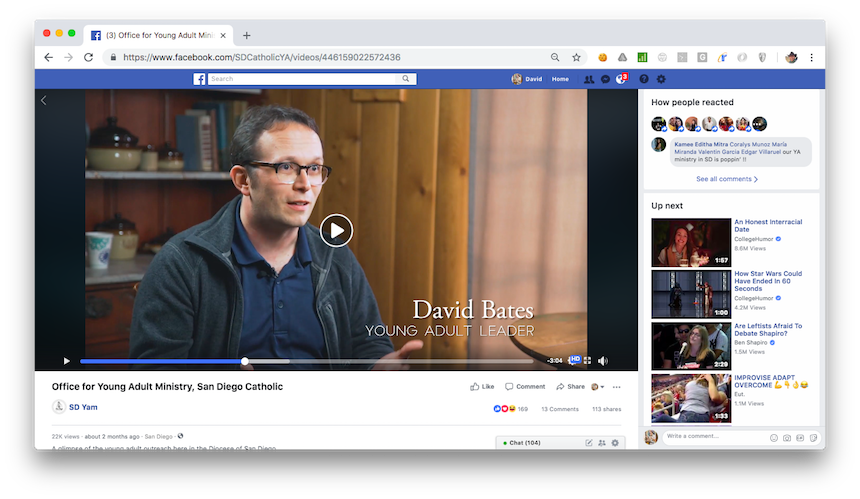Open An Honest Interracial Date thumbnail
Image resolution: width=860 pixels, height=499 pixels.
[691, 242]
